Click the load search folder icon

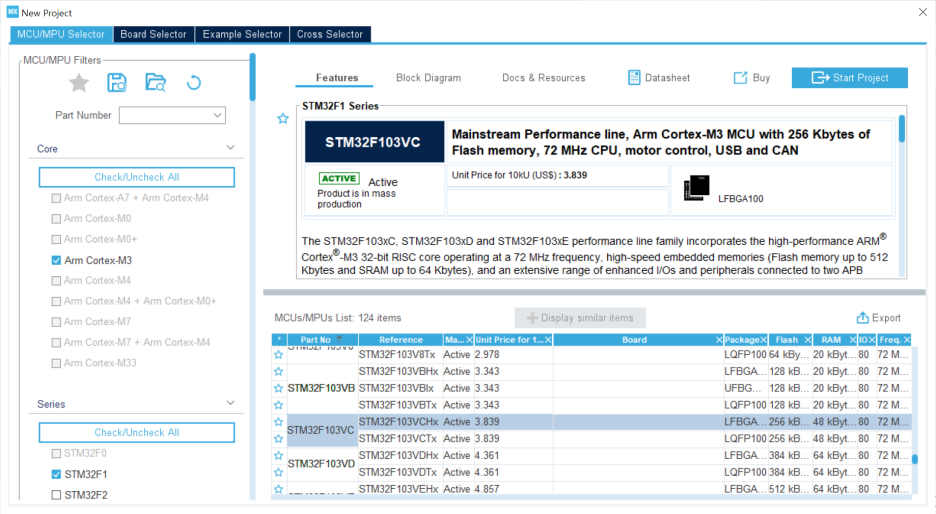point(156,82)
